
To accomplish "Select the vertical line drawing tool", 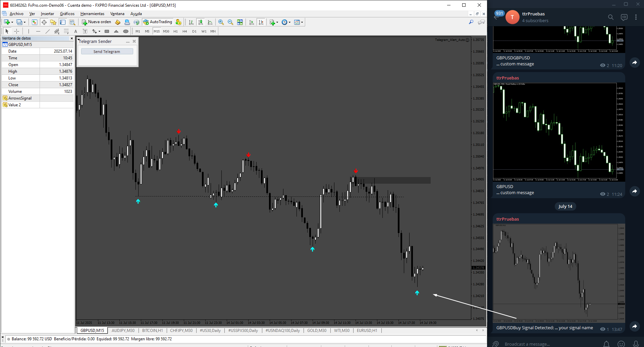I will 29,31.
